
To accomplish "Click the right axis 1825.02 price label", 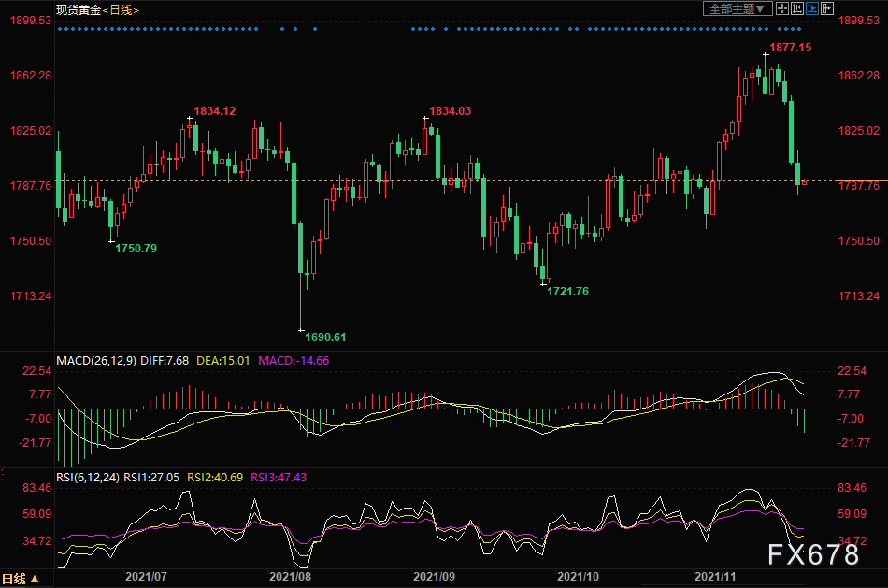I will pyautogui.click(x=859, y=131).
